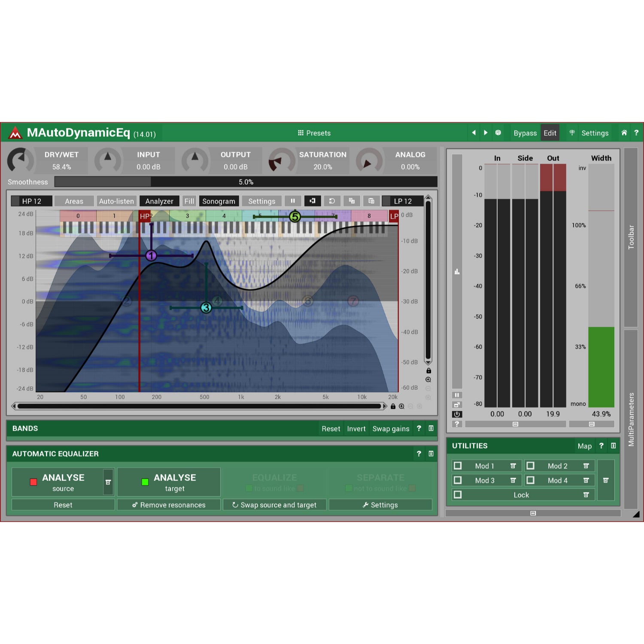This screenshot has width=644, height=644.
Task: Click the home icon in the title bar
Action: click(x=624, y=133)
